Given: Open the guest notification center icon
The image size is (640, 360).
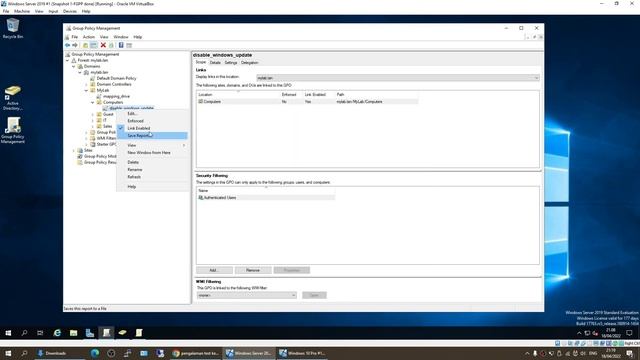Looking at the screenshot, I should [629, 333].
